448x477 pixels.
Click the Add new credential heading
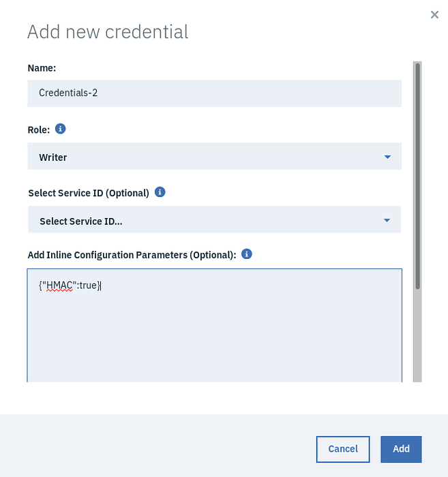(x=108, y=31)
